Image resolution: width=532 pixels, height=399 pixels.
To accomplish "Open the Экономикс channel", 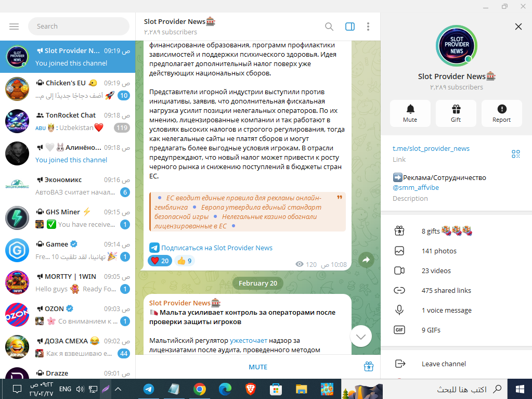I will (68, 186).
